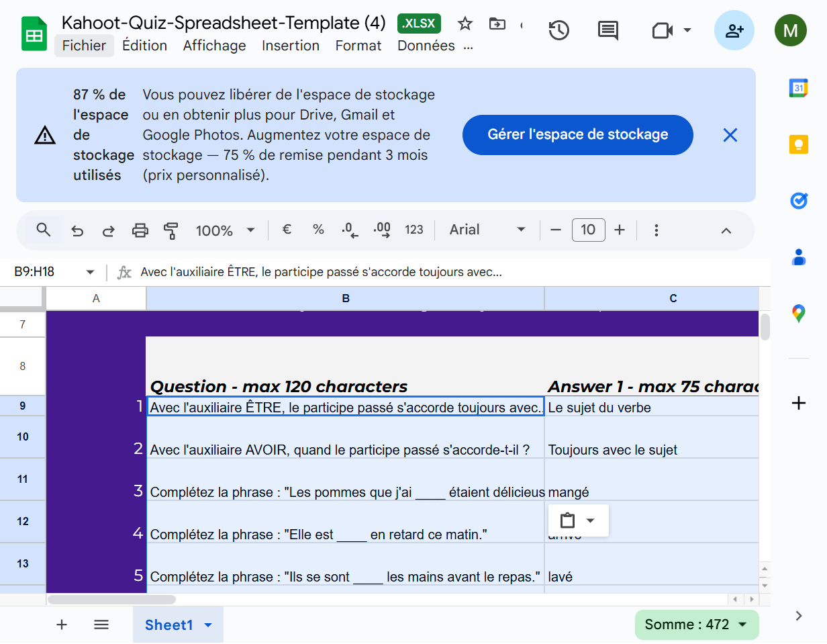Screen dimensions: 827x644
Task: Open the Fichier menu
Action: tap(84, 46)
